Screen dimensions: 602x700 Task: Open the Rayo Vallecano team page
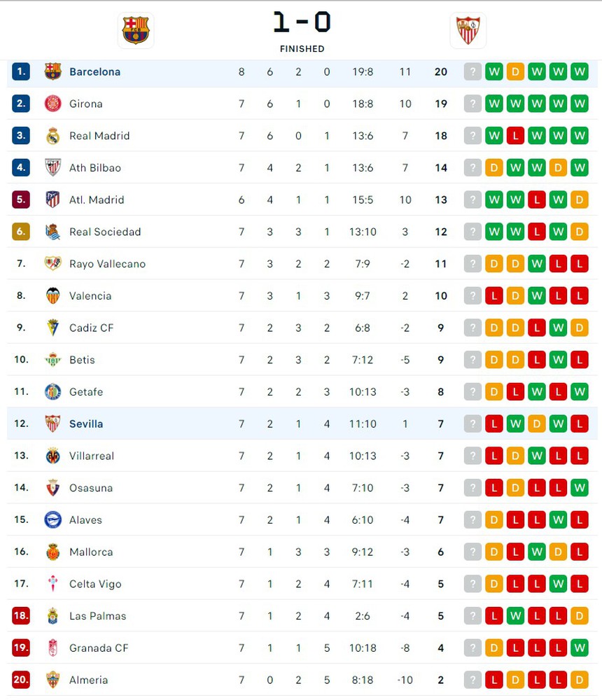coord(107,264)
